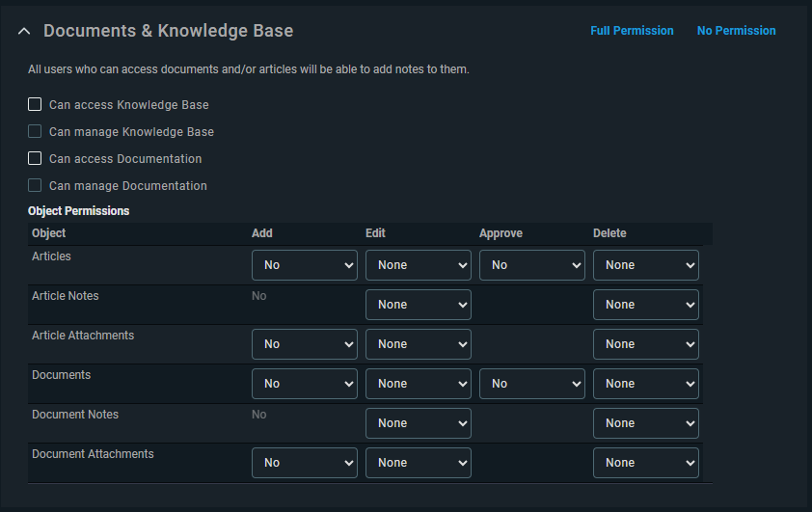Open Document Notes Edit dropdown
Image resolution: width=812 pixels, height=512 pixels.
(419, 423)
